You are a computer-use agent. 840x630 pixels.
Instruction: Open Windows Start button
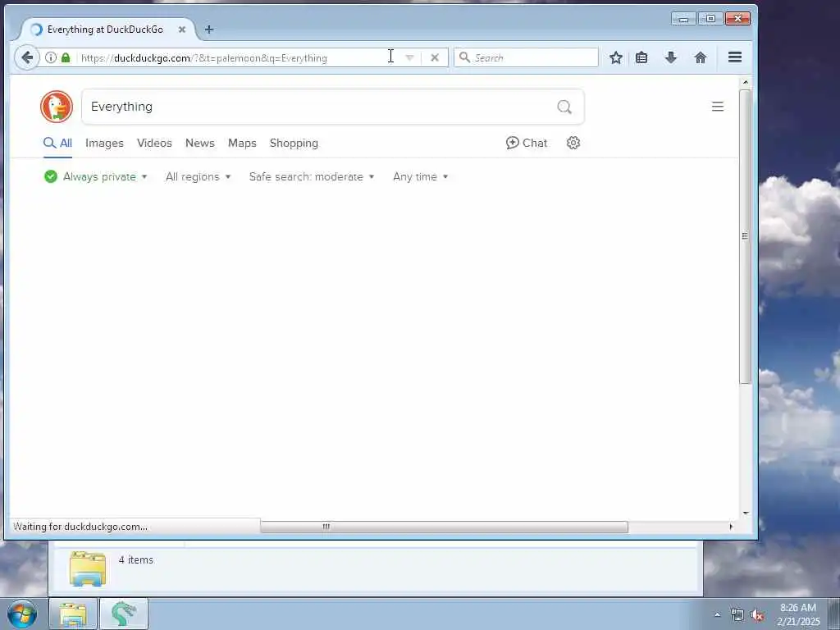click(x=22, y=614)
